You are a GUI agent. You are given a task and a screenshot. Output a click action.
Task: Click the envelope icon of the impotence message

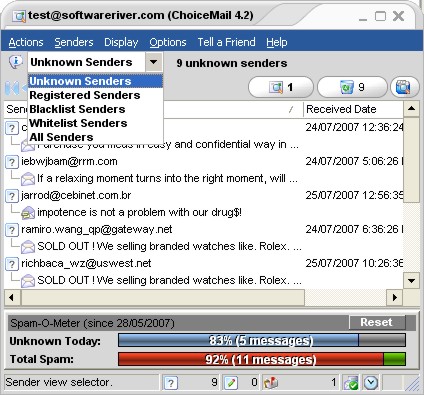28,213
